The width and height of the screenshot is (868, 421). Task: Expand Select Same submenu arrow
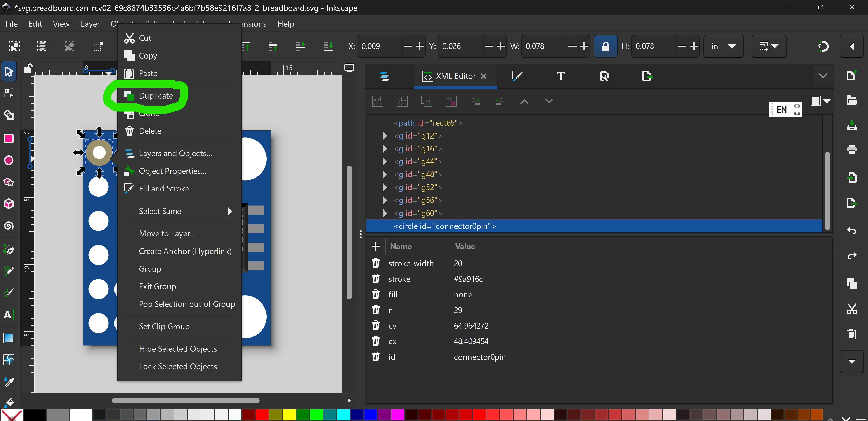(230, 211)
